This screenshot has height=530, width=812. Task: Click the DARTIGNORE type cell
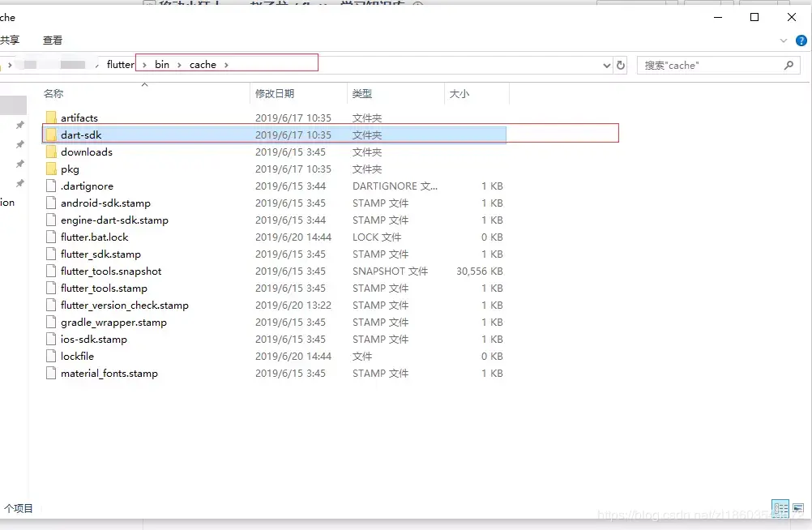(x=395, y=186)
